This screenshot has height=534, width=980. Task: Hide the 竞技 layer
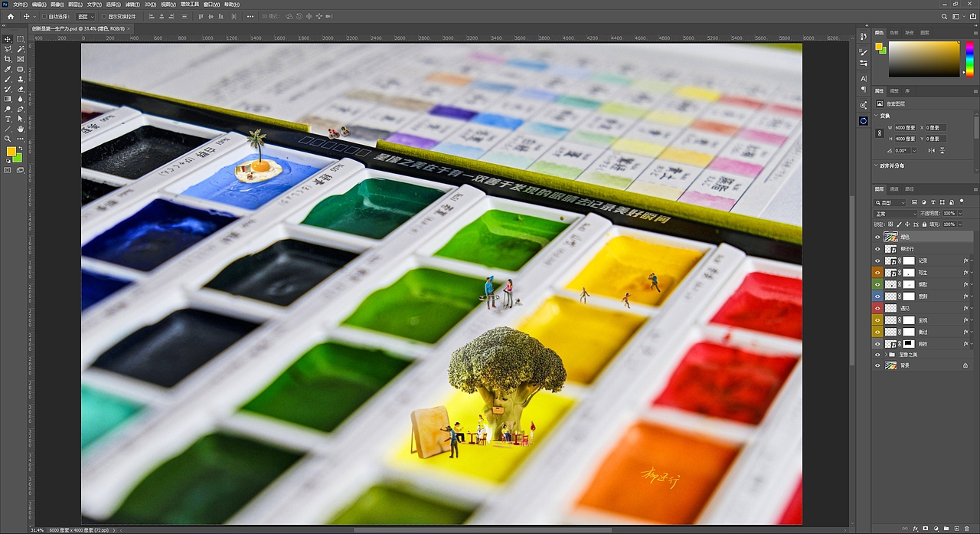877,344
